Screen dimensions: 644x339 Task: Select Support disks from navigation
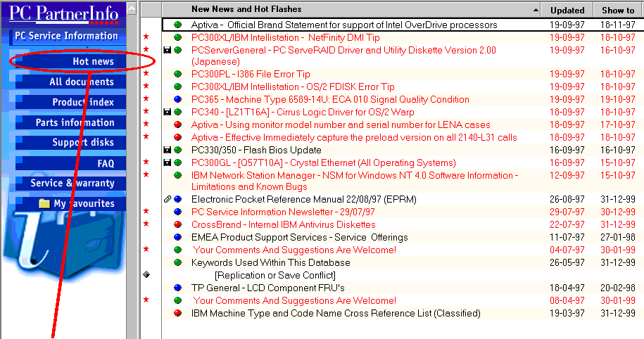pos(82,142)
